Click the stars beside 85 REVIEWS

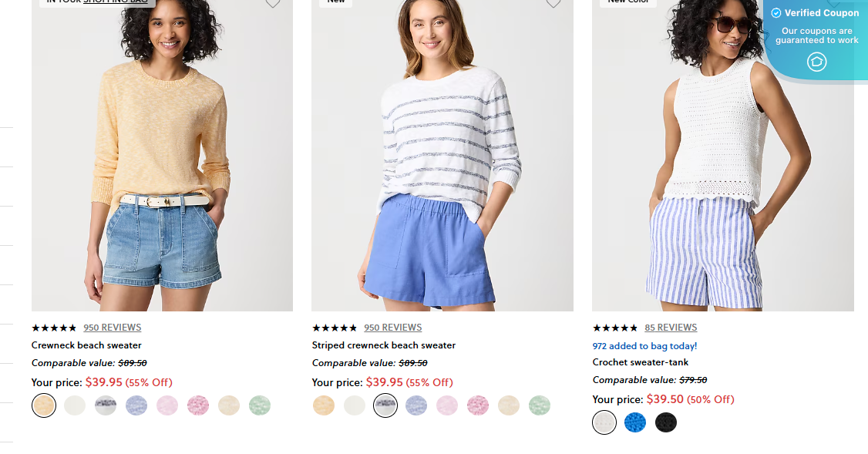(615, 327)
